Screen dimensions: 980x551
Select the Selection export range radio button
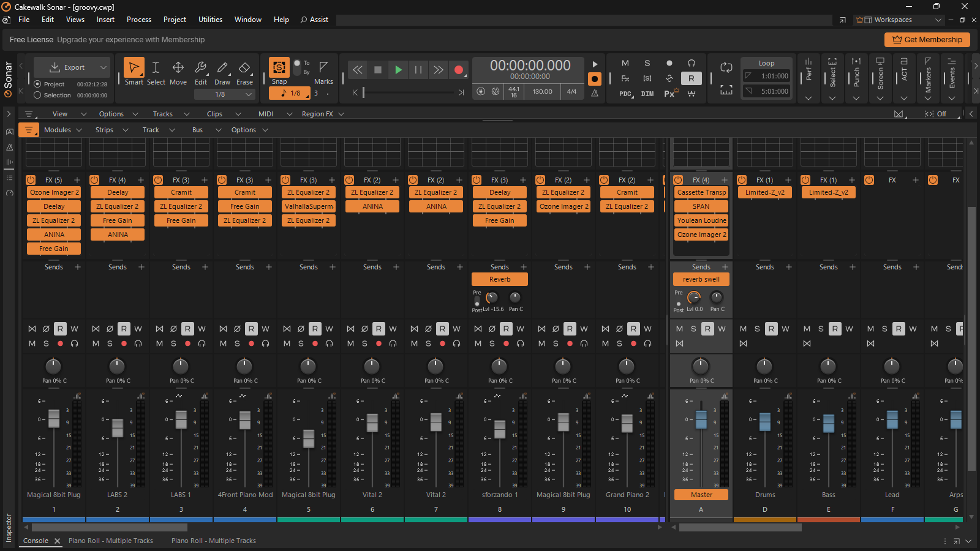point(37,95)
